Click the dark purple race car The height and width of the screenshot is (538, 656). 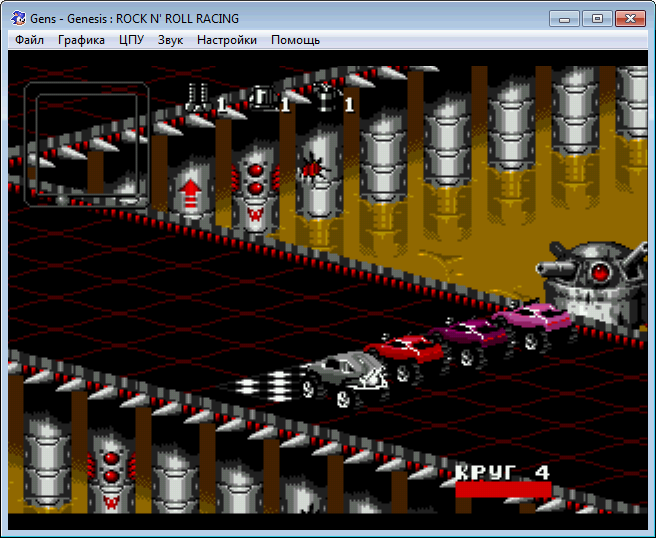pyautogui.click(x=471, y=340)
